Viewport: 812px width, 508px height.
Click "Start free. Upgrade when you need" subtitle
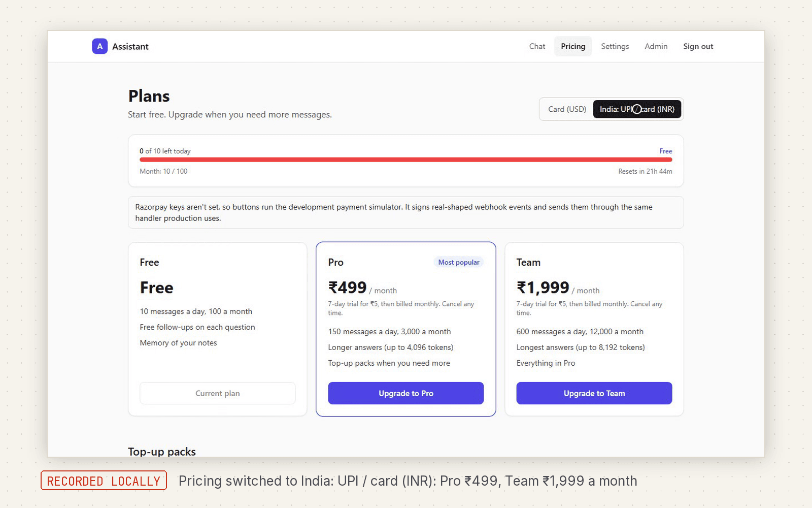coord(230,115)
